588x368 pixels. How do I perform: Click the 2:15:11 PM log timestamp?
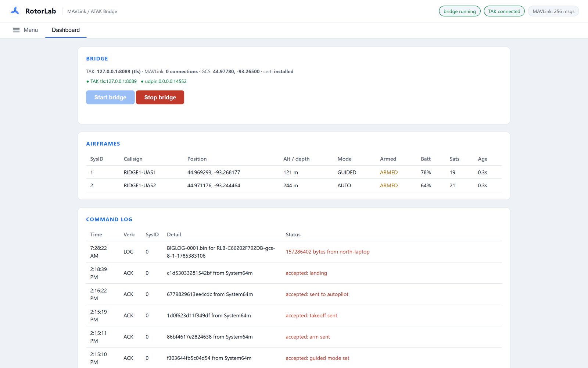tap(98, 337)
